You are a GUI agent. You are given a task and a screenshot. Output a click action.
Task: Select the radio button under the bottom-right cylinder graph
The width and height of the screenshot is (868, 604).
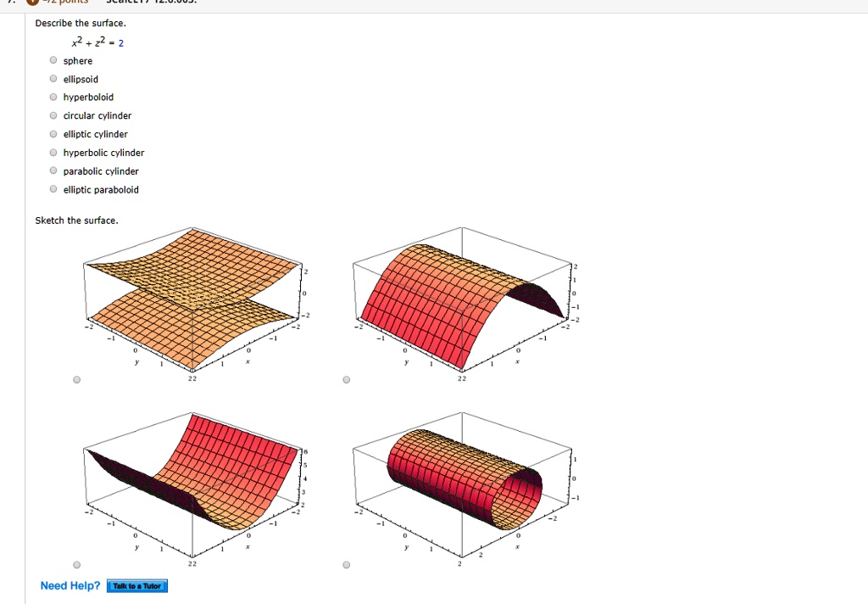tap(346, 564)
